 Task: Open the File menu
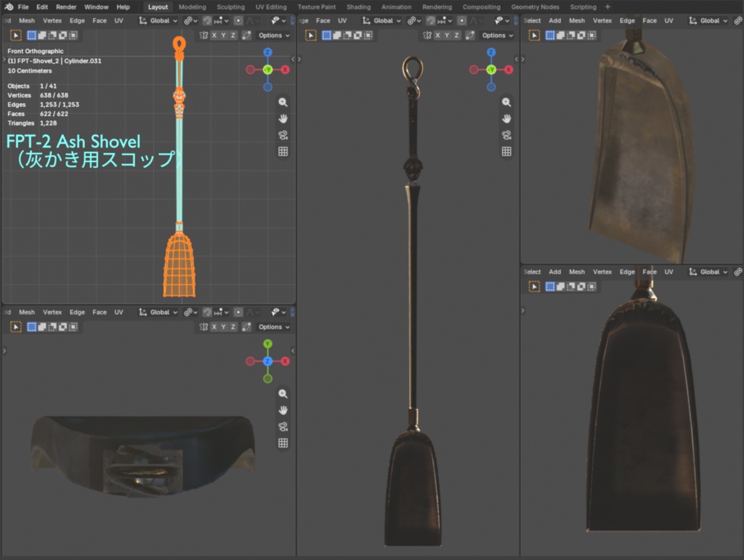pyautogui.click(x=23, y=7)
